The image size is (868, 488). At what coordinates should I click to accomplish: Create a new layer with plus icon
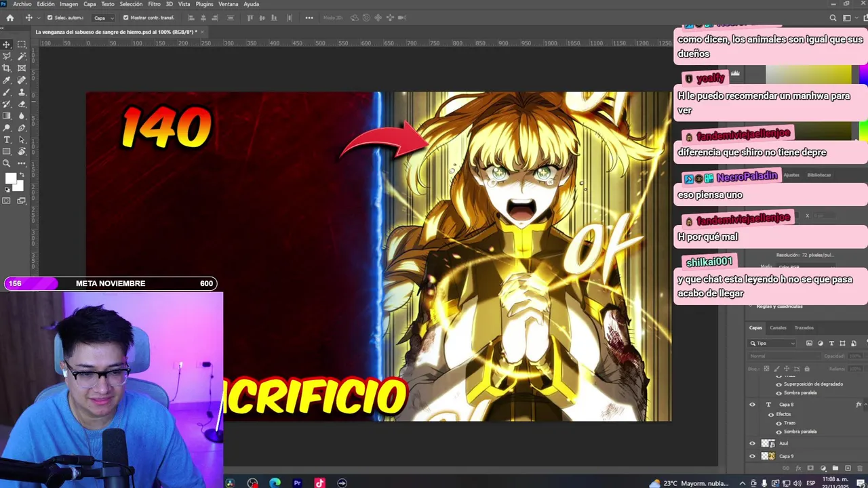point(848,468)
